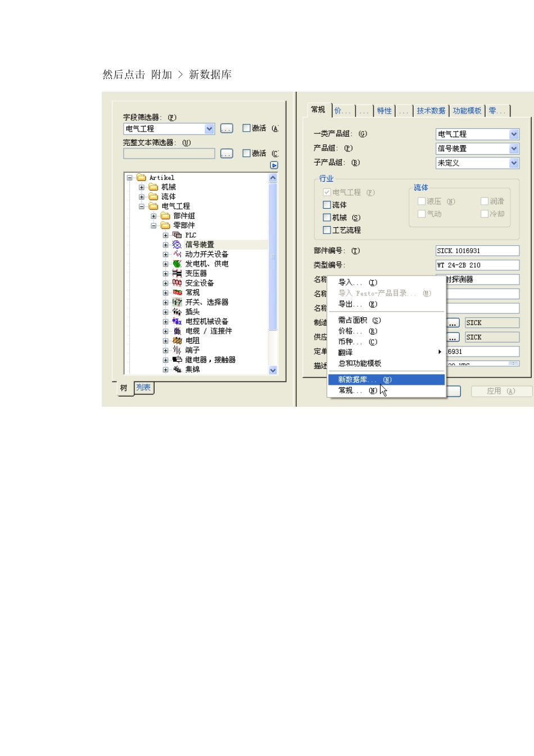
Task: Click the Artikel root folder icon
Action: click(141, 177)
